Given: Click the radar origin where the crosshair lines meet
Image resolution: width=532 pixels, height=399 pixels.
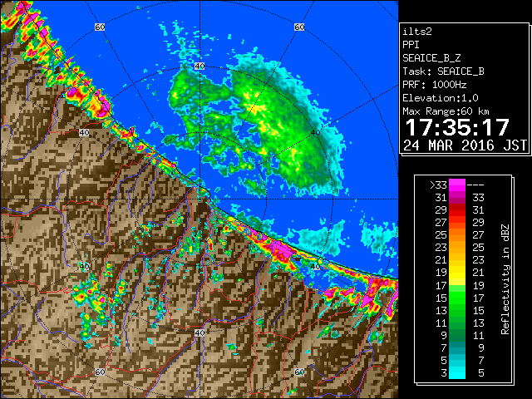Looking at the screenshot, I should (199, 199).
